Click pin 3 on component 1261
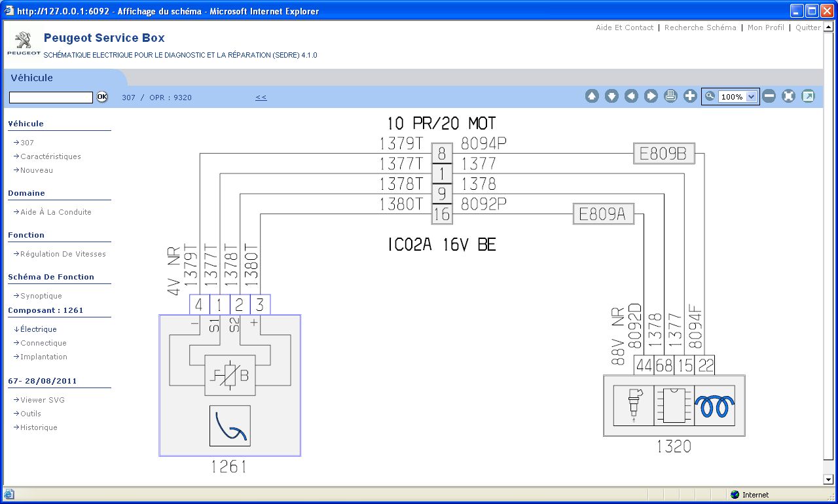838x504 pixels. coord(260,305)
